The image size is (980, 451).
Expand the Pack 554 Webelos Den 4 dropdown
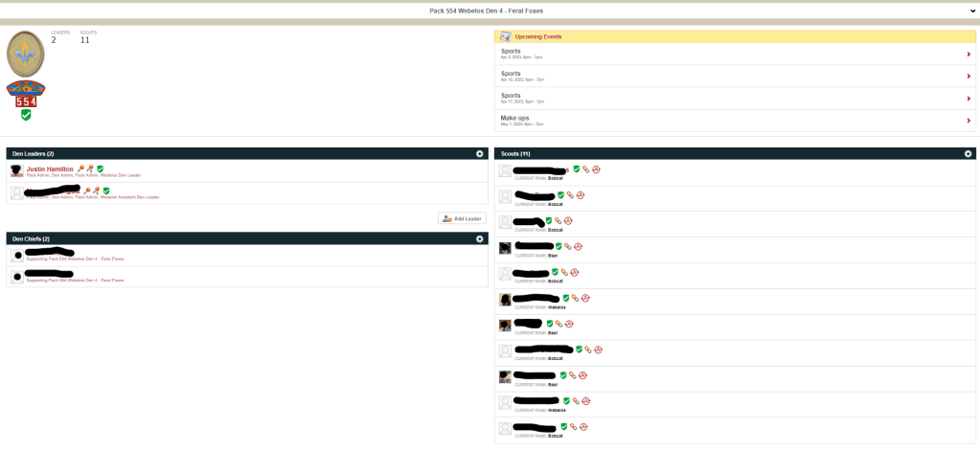pyautogui.click(x=972, y=11)
